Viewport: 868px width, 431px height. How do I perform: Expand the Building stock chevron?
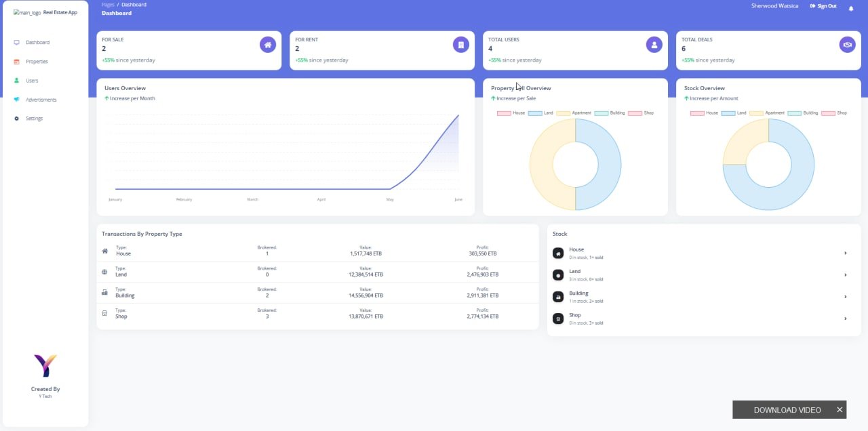point(846,296)
